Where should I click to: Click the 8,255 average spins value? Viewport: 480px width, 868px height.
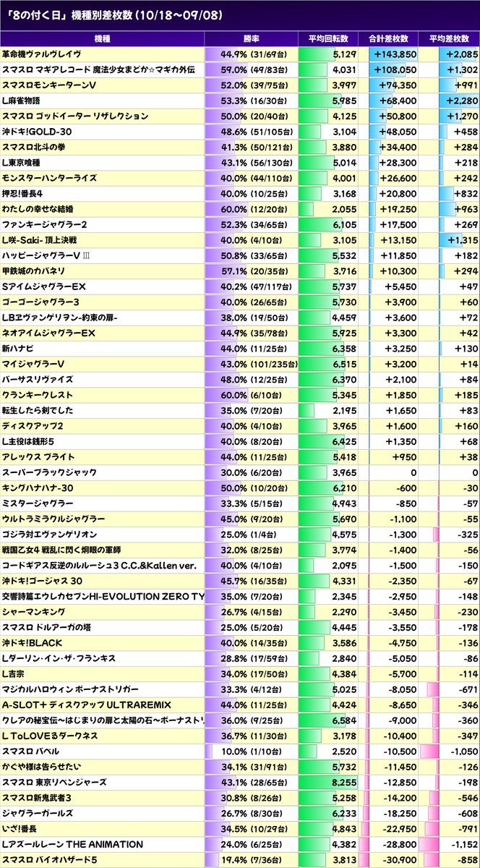click(345, 782)
